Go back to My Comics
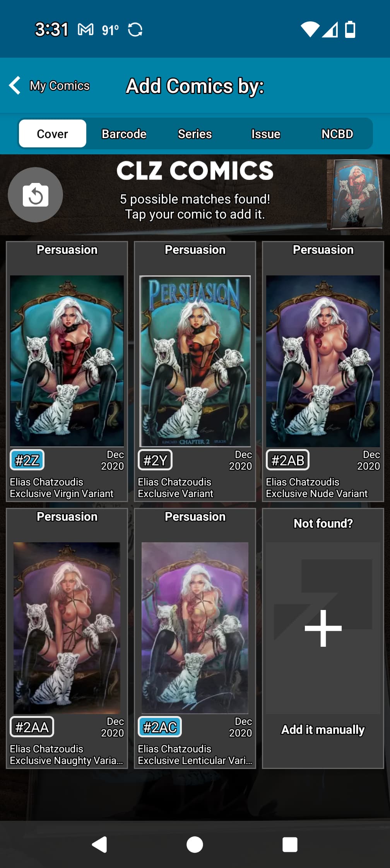This screenshot has height=868, width=390. (x=50, y=85)
